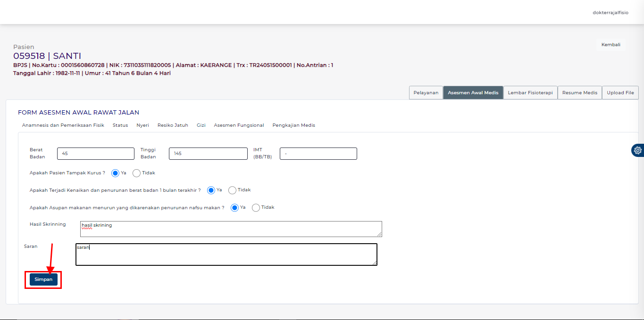Click the Berat Badan input field
Viewport: 644px width, 320px height.
pyautogui.click(x=95, y=154)
